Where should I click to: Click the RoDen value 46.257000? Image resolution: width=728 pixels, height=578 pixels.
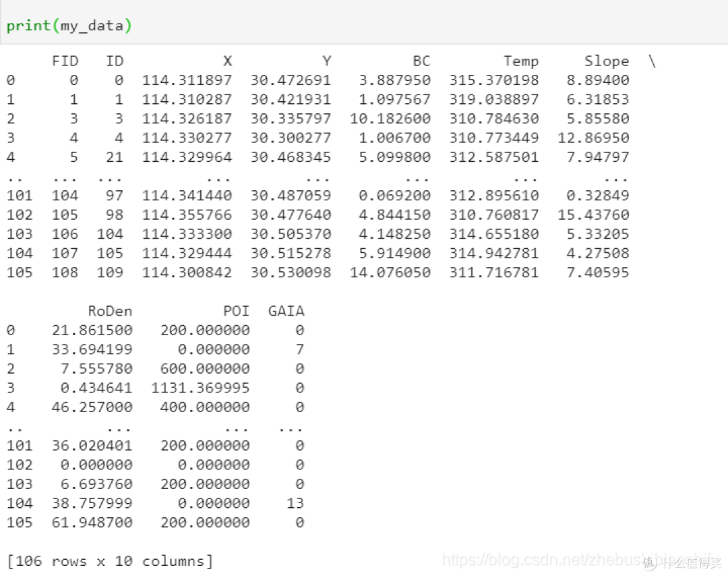92,407
